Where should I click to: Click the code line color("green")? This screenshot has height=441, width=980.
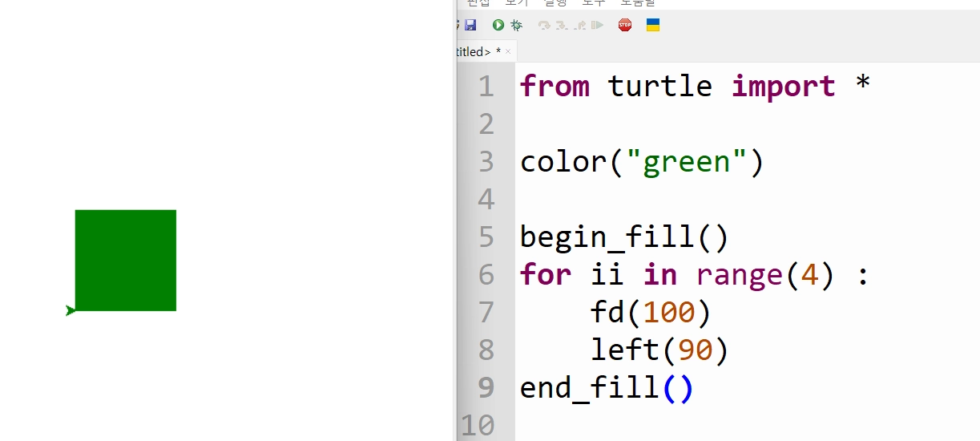click(x=643, y=162)
